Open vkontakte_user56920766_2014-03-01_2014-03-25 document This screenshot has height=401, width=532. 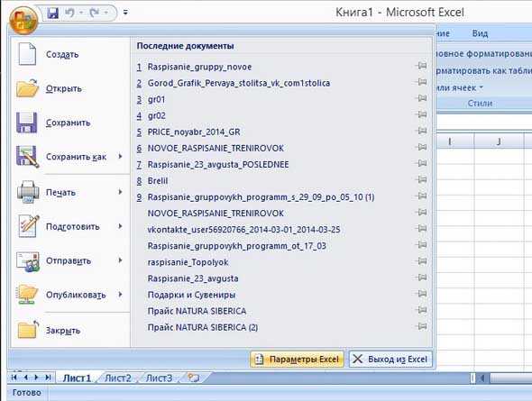(x=243, y=230)
